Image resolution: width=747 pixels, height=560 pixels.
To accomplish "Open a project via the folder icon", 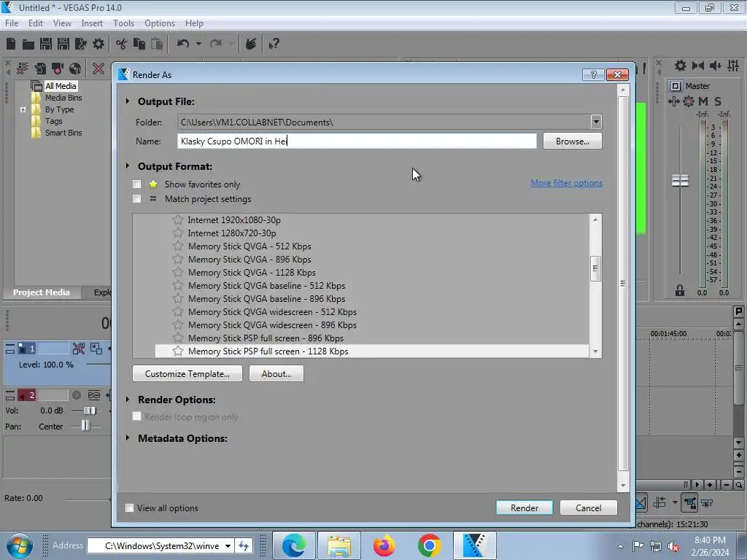I will coord(28,44).
